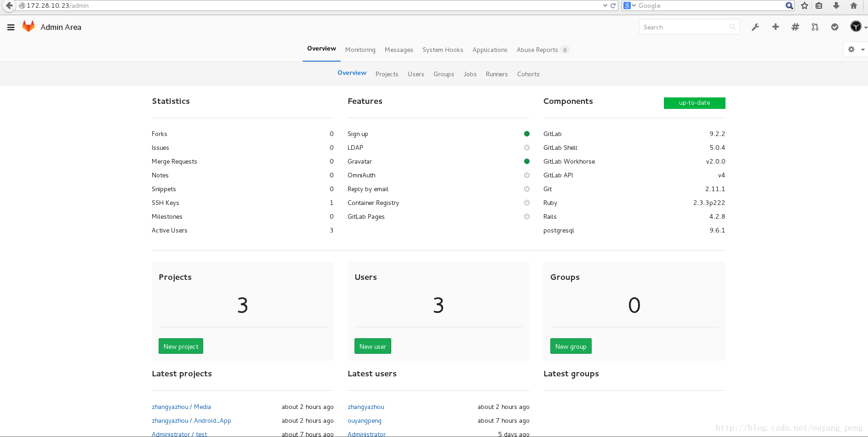Click the Admin Area title
This screenshot has height=437, width=868.
click(x=61, y=27)
